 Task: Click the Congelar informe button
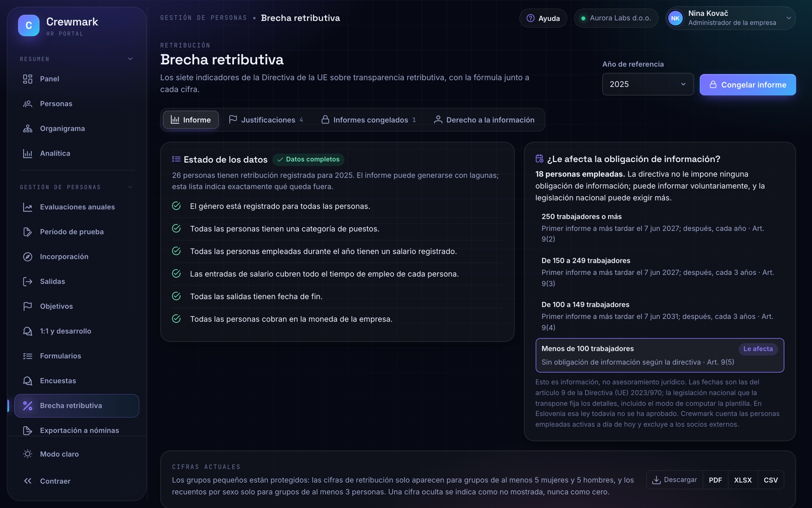(747, 85)
